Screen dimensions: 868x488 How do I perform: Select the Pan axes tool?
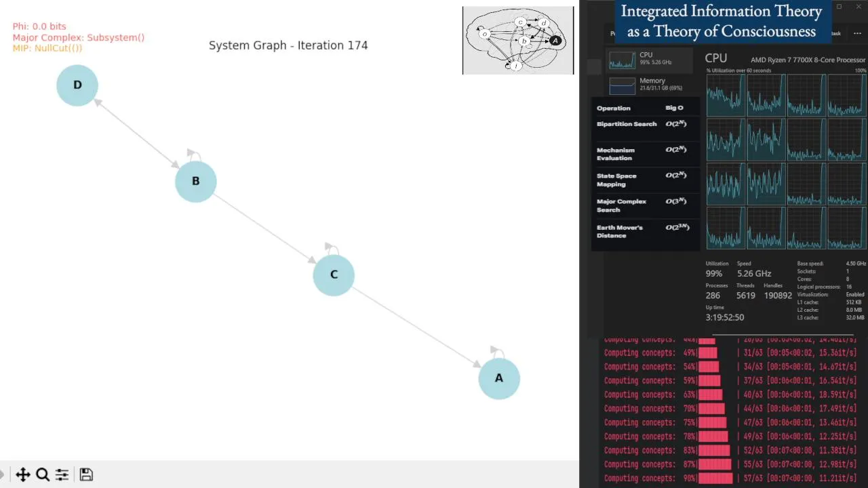coord(22,474)
